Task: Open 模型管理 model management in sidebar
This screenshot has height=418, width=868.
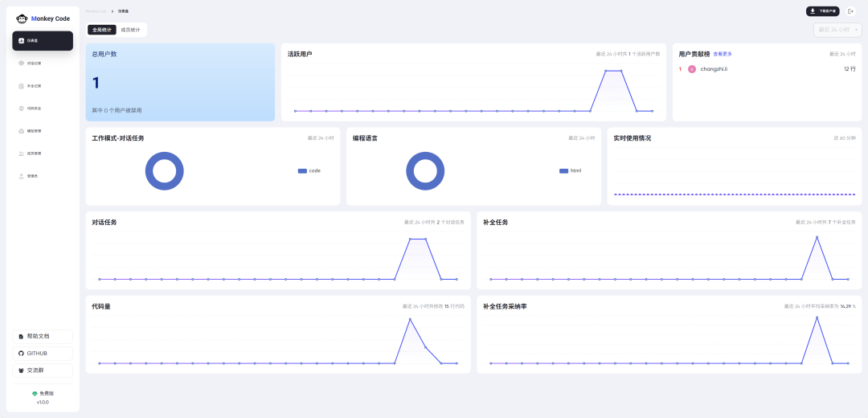Action: coord(43,131)
